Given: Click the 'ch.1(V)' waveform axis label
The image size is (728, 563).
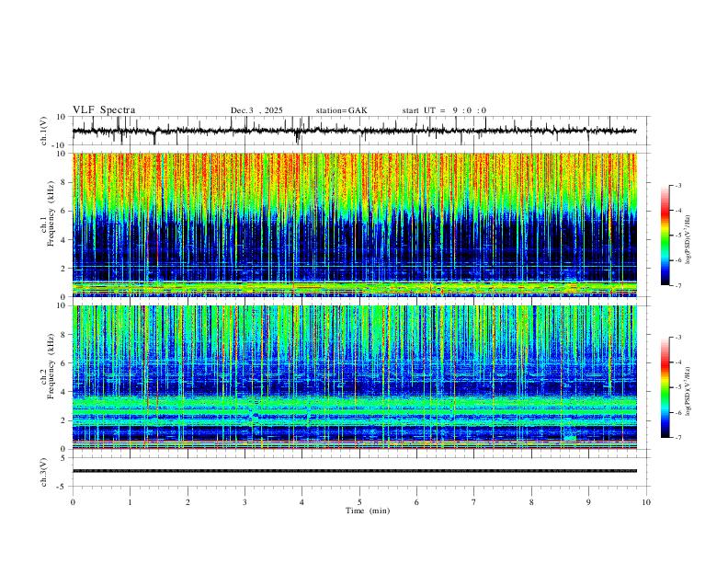Looking at the screenshot, I should (44, 131).
